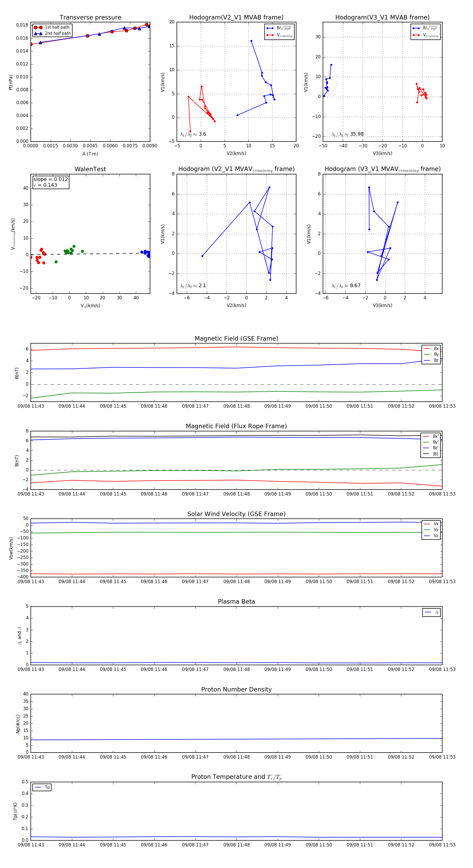The image size is (473, 868).
Task: Select the By' legend entry in the Flux Rope plot
Action: pyautogui.click(x=431, y=442)
